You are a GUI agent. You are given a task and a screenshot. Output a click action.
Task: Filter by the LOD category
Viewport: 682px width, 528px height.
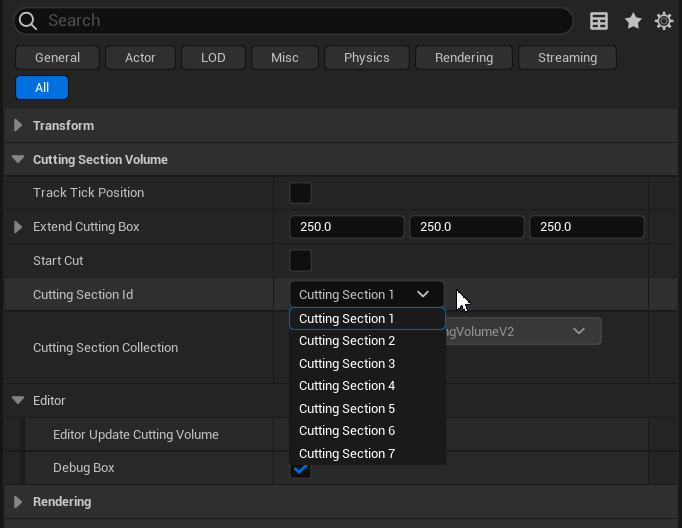(213, 58)
